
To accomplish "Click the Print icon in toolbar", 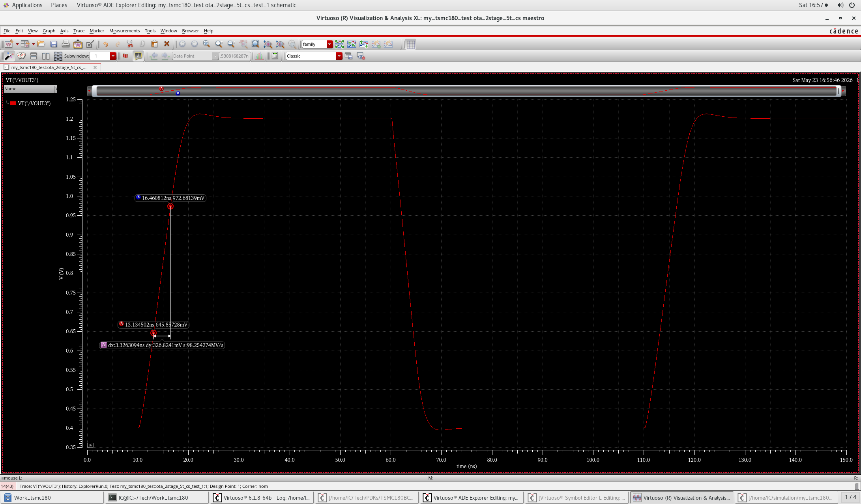I will click(x=66, y=44).
